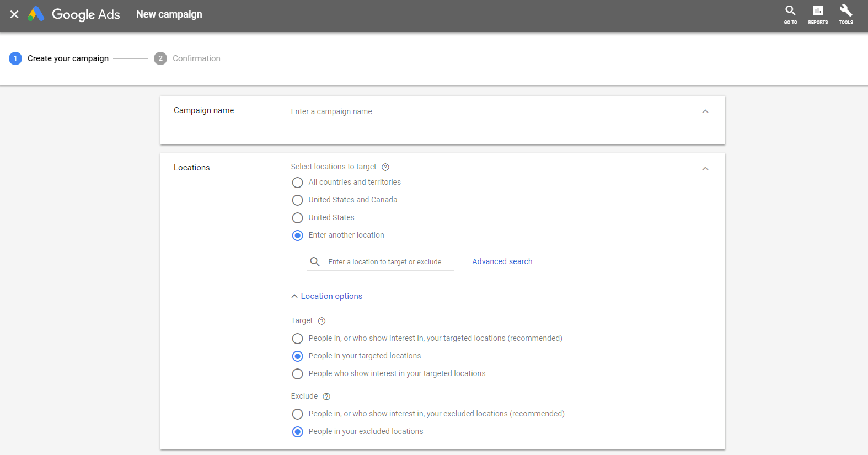This screenshot has width=868, height=455.
Task: Click help icon beside Exclude heading
Action: 326,397
